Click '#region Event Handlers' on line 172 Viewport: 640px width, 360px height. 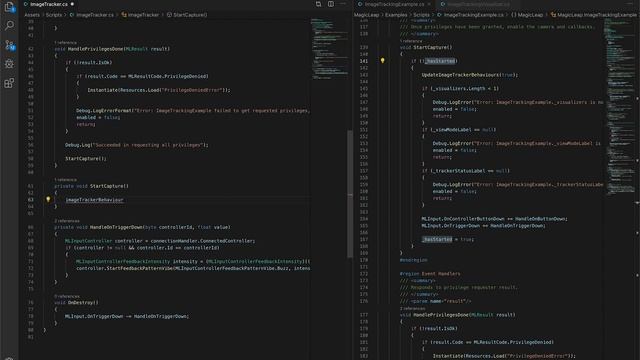pos(430,273)
